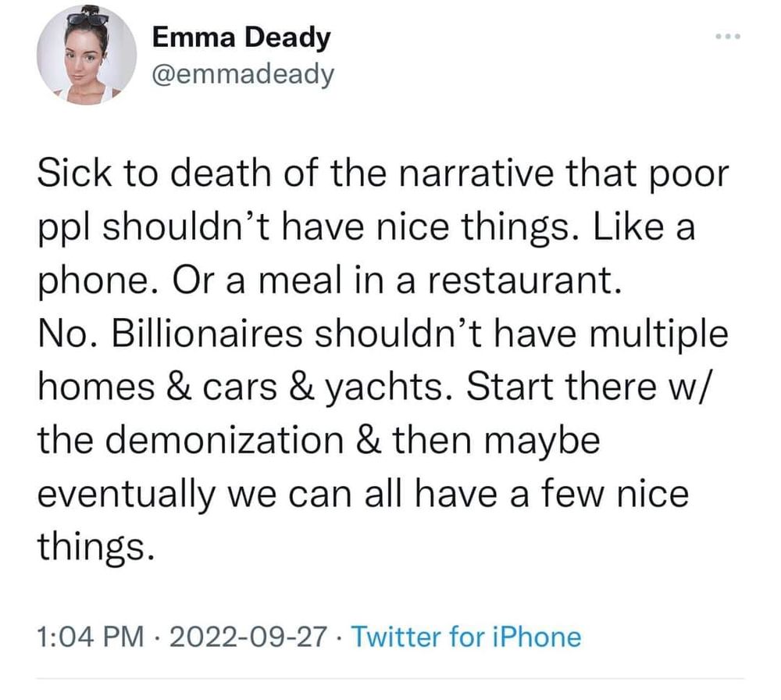Click the Twitter for iPhone source link

coord(467,637)
